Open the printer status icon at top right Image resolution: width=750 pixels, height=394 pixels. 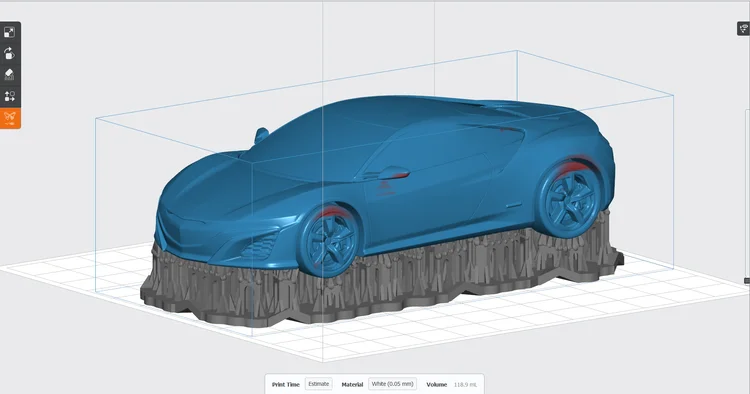(x=743, y=29)
